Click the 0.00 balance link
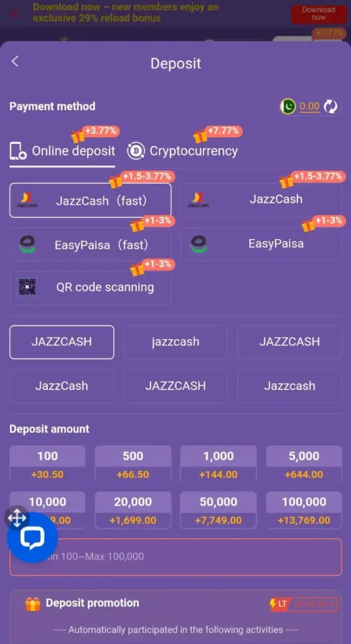 309,107
